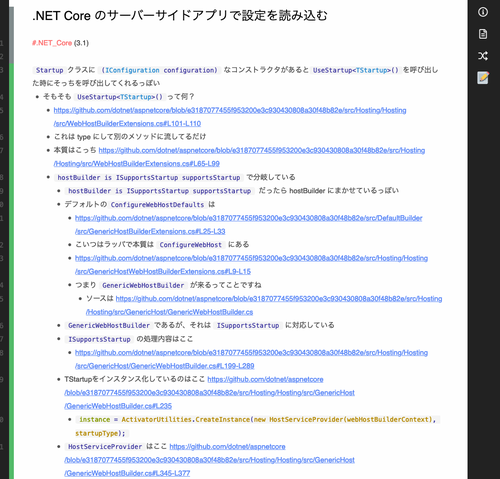
Task: Open the GenericWebHostBuilder.cs source link
Action: coord(264,305)
